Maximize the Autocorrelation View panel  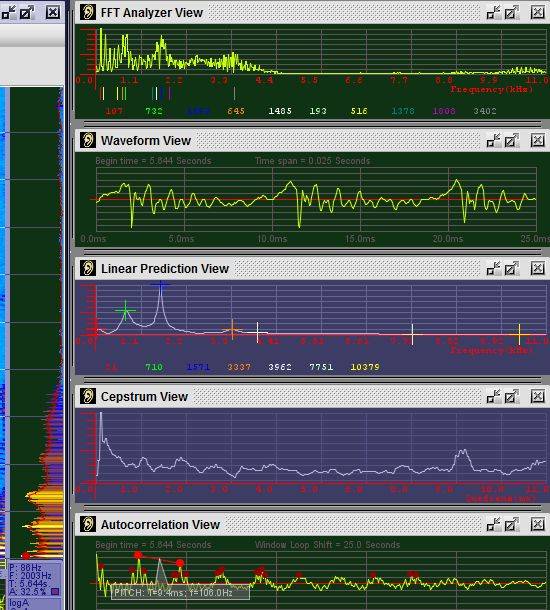512,524
